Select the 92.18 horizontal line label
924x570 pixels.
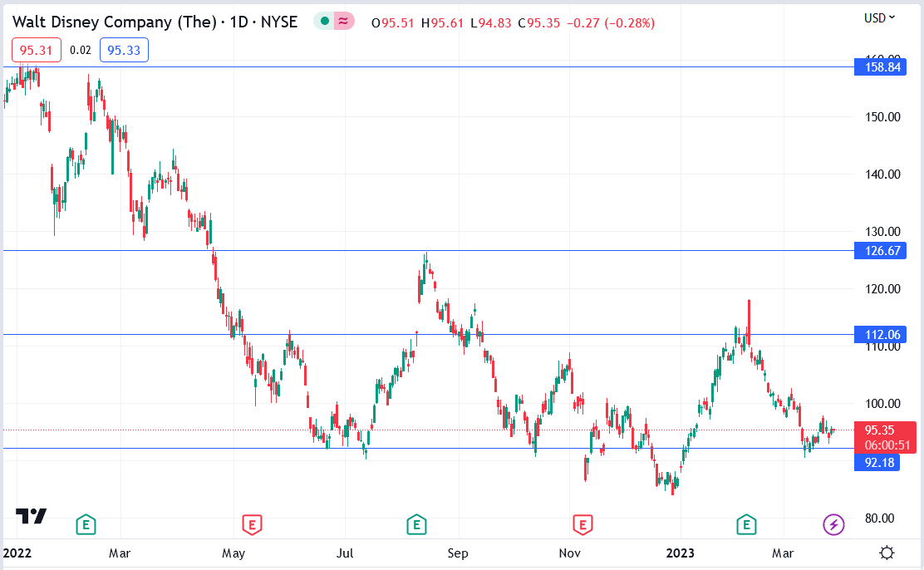pyautogui.click(x=877, y=463)
